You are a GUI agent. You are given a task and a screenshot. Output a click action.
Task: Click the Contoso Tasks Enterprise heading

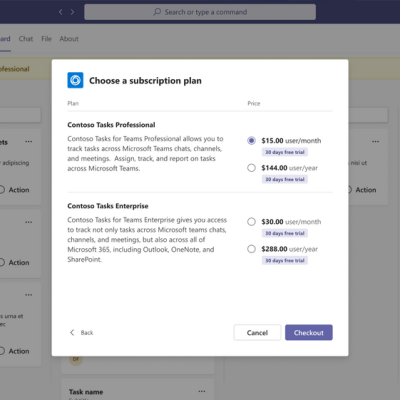108,206
